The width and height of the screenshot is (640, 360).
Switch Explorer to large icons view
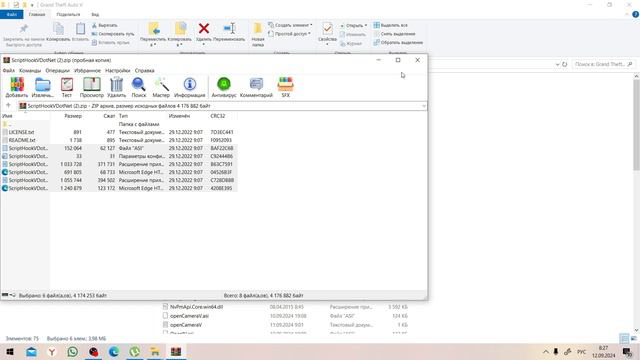[x=633, y=338]
